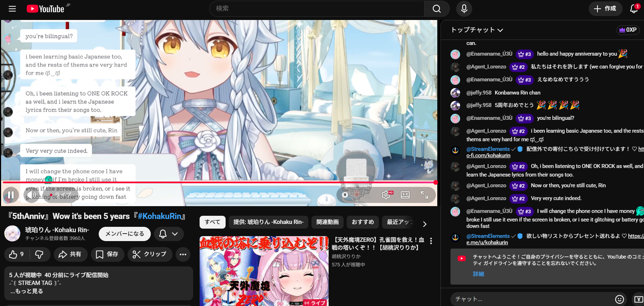Click メンバーになる join button
Screen dimensions: 644x306
click(x=125, y=234)
